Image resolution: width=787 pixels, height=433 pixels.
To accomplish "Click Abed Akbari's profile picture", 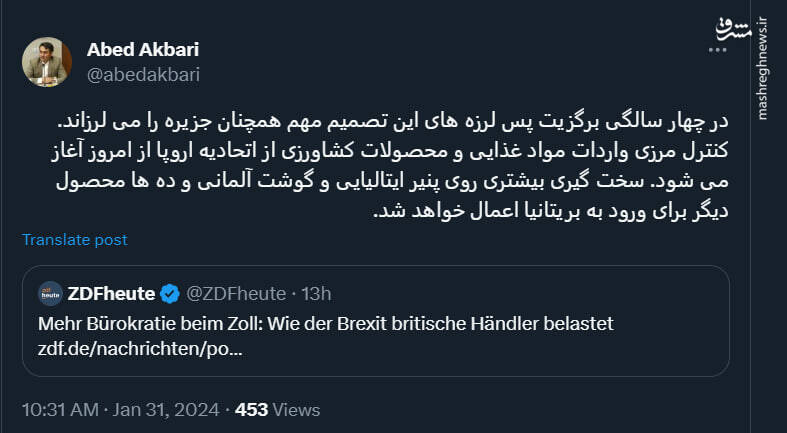I will [x=47, y=62].
